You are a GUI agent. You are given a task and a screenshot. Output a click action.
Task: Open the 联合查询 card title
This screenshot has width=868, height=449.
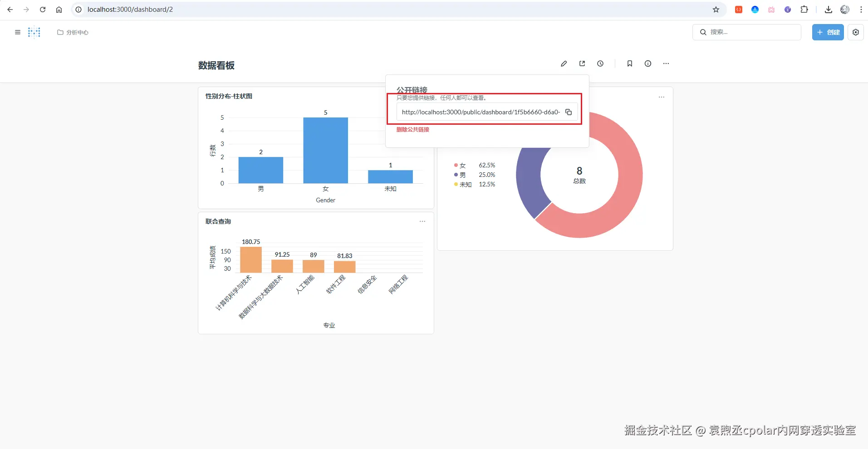coord(218,221)
